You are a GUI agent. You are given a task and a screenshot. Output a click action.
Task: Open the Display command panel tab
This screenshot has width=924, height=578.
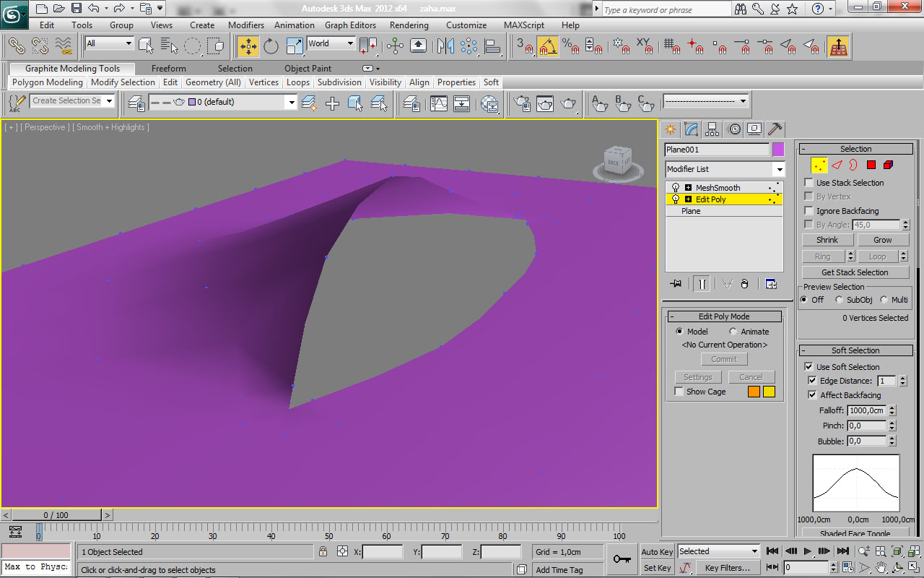tap(754, 129)
